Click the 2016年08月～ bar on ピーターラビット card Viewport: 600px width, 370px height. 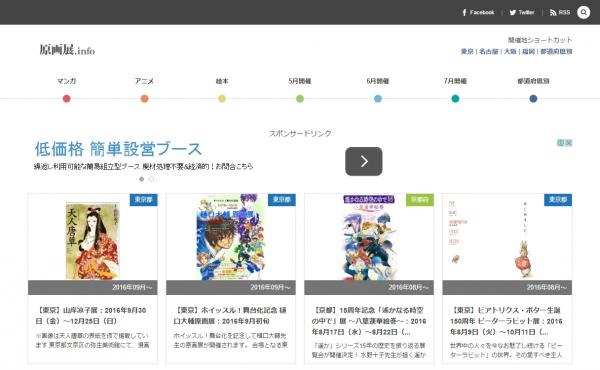[507, 287]
